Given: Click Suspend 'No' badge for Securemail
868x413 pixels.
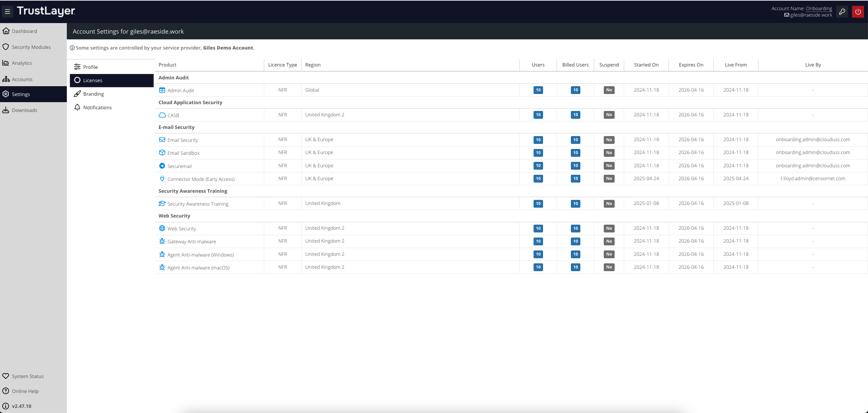Looking at the screenshot, I should coord(609,166).
